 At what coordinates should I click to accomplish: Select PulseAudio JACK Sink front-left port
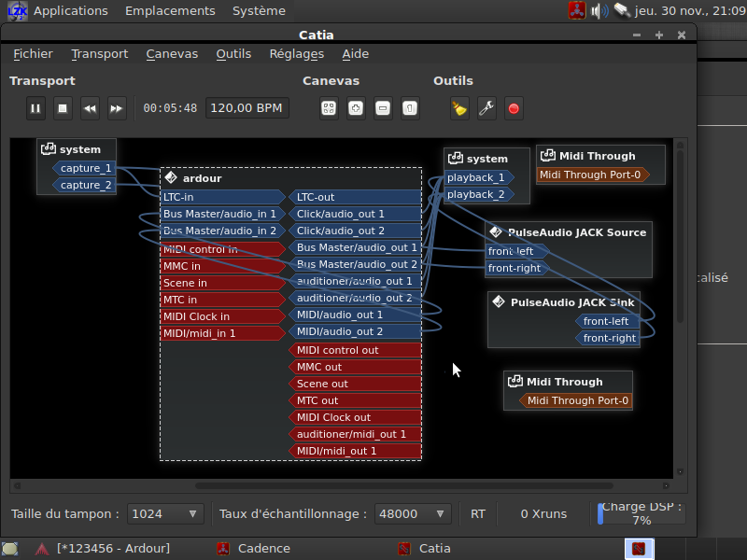point(608,321)
